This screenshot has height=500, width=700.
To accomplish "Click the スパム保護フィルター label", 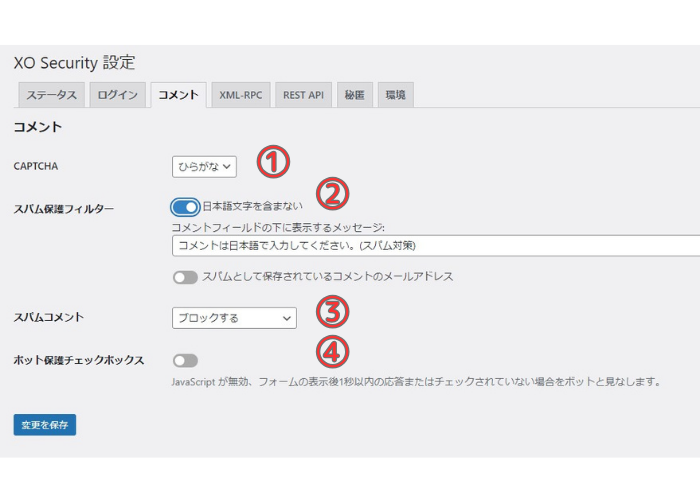I will [x=63, y=208].
